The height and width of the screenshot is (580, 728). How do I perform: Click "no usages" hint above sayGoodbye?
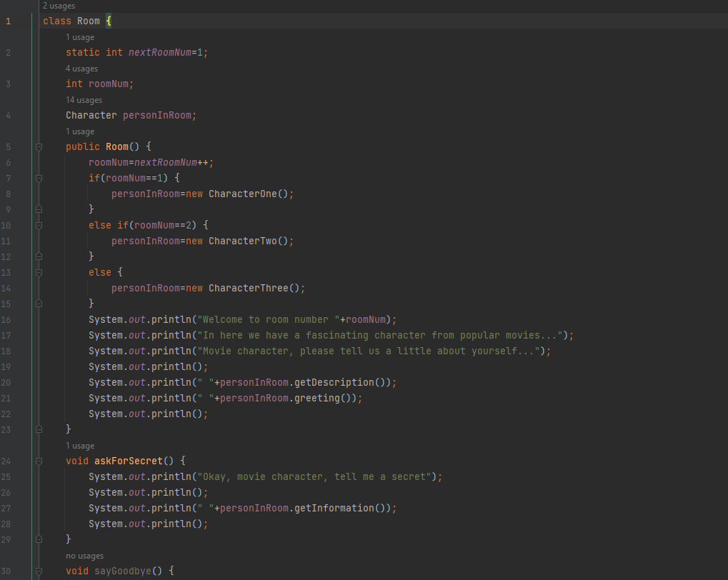point(84,556)
